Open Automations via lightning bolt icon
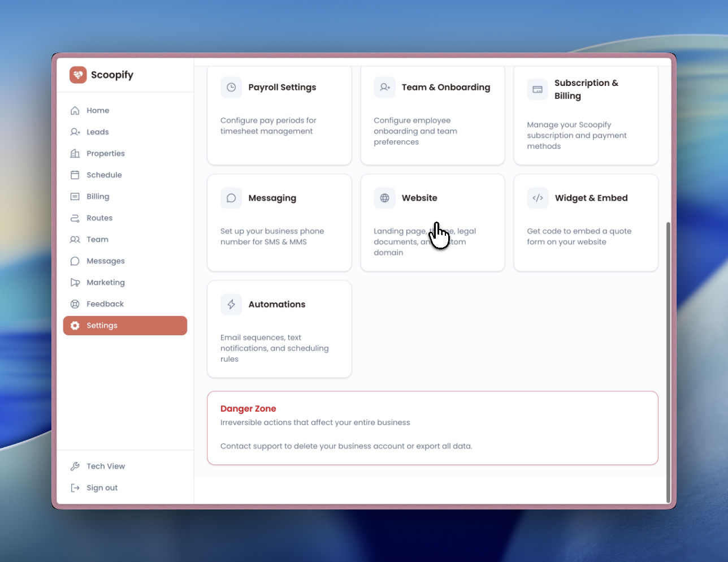This screenshot has width=728, height=562. coord(231,304)
